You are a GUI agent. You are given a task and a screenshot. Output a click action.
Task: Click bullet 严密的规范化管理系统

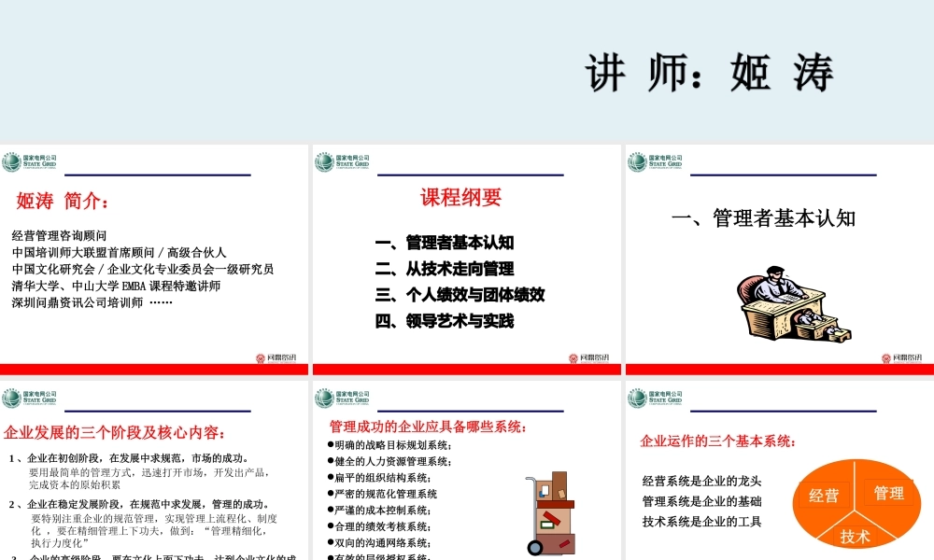[x=382, y=494]
